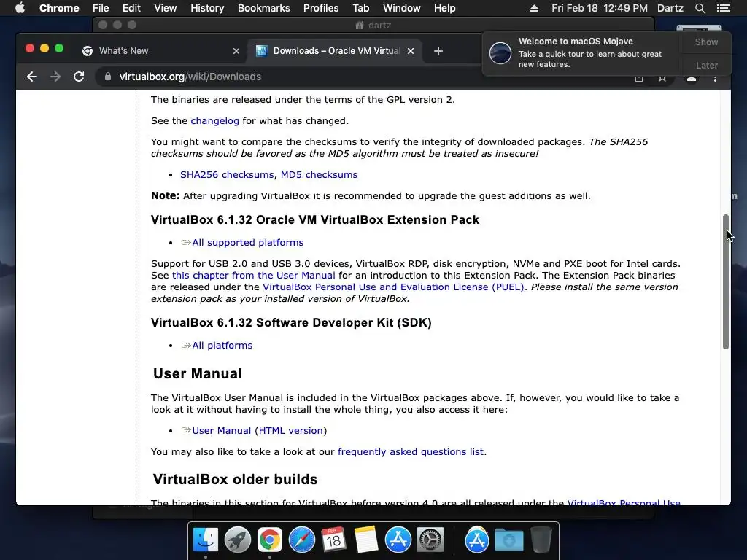Open VirtualBox Personal Use and Evaluation License (PUEL) link
Image resolution: width=747 pixels, height=560 pixels.
coord(393,287)
